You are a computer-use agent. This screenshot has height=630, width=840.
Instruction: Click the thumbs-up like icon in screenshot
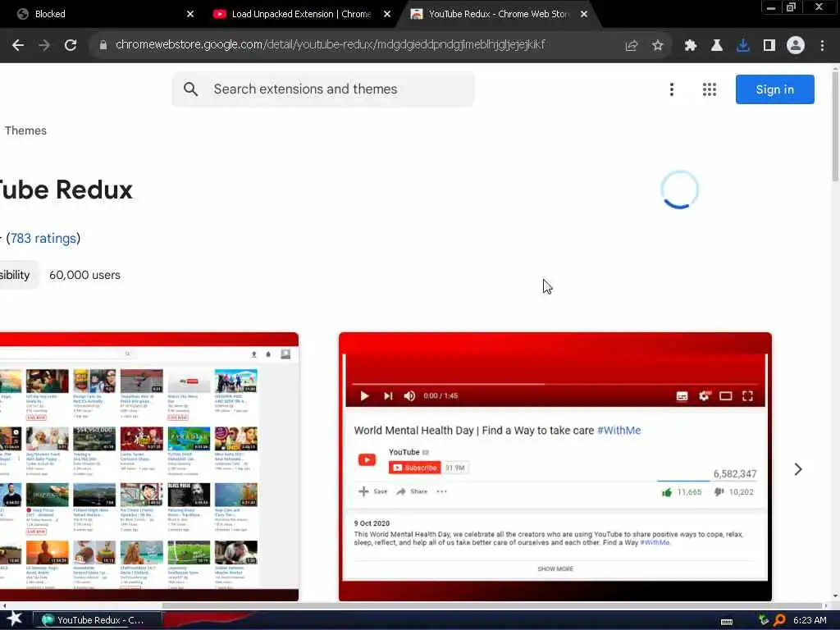pyautogui.click(x=667, y=492)
